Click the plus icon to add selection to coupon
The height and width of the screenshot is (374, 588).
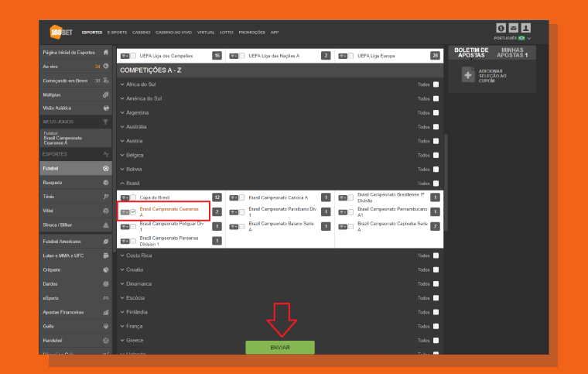click(468, 75)
